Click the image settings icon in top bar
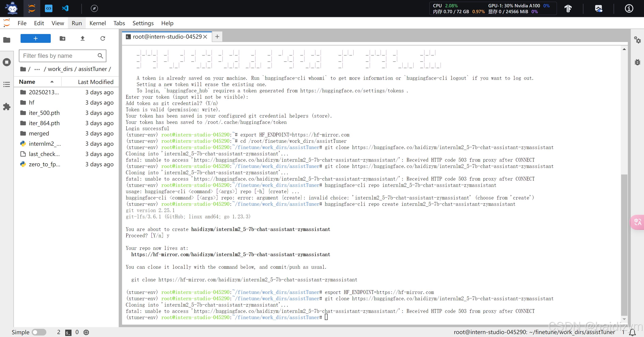644x337 pixels. coord(598,8)
